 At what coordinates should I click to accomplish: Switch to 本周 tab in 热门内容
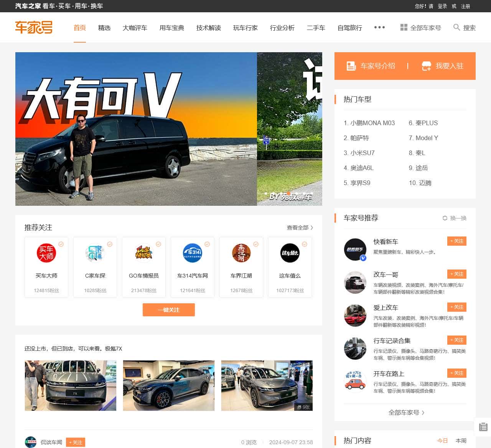click(461, 441)
